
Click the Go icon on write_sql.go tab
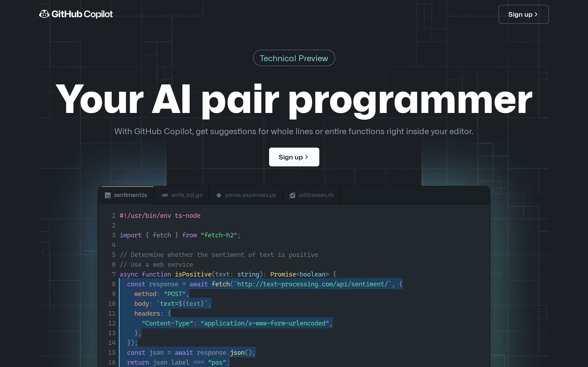pyautogui.click(x=165, y=195)
